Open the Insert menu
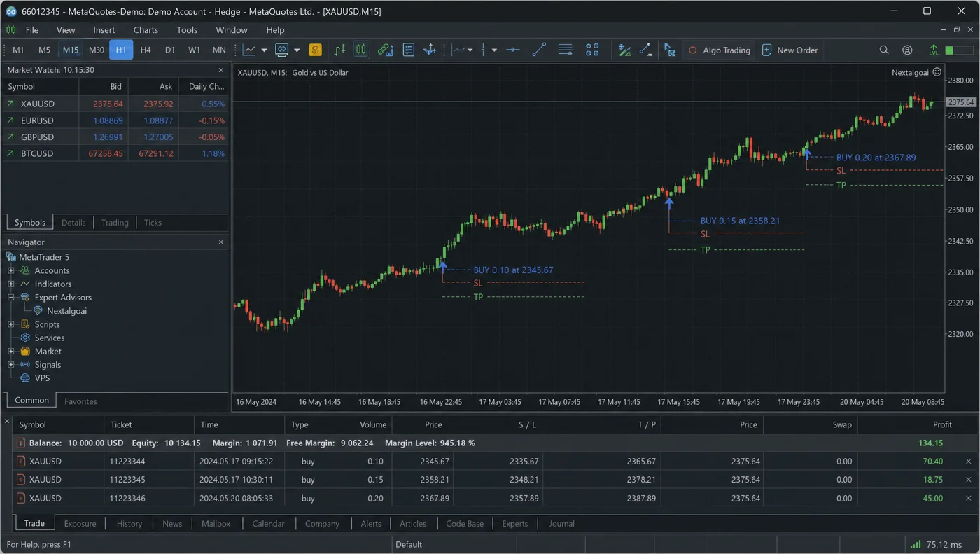 pyautogui.click(x=104, y=30)
